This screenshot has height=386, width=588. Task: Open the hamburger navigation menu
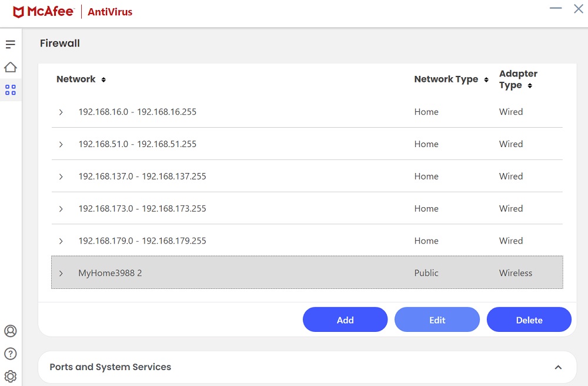10,44
